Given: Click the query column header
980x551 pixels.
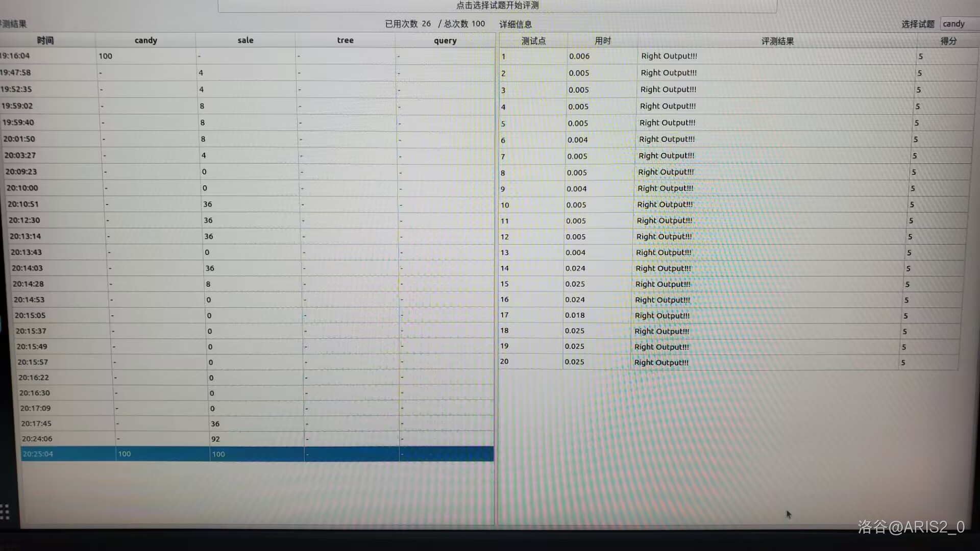Looking at the screenshot, I should click(x=445, y=41).
